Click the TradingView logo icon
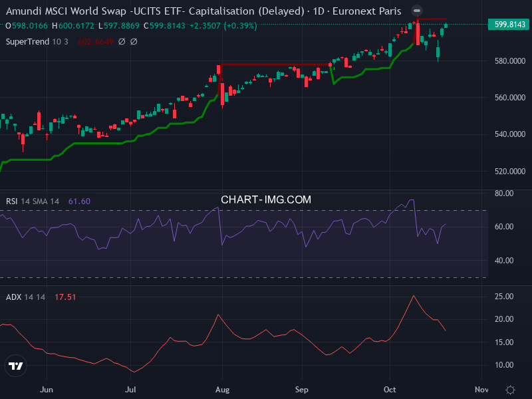The height and width of the screenshot is (399, 532). click(x=15, y=366)
